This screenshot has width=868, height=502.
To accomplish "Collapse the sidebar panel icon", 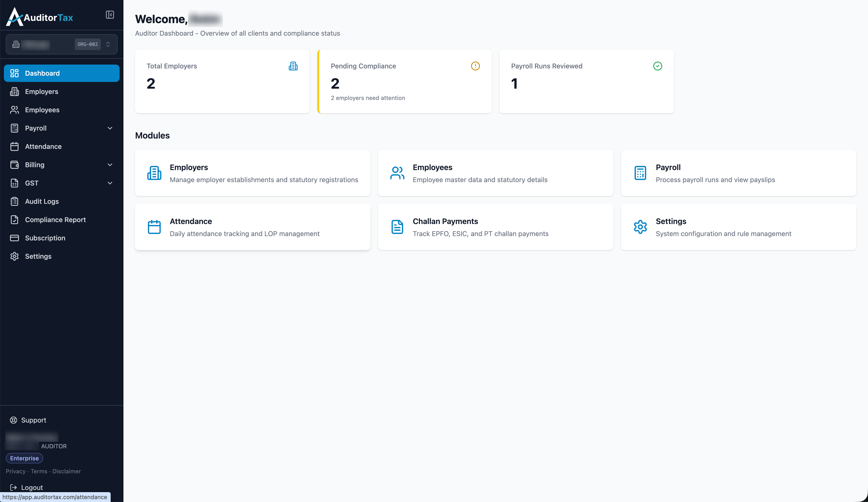I will point(110,15).
